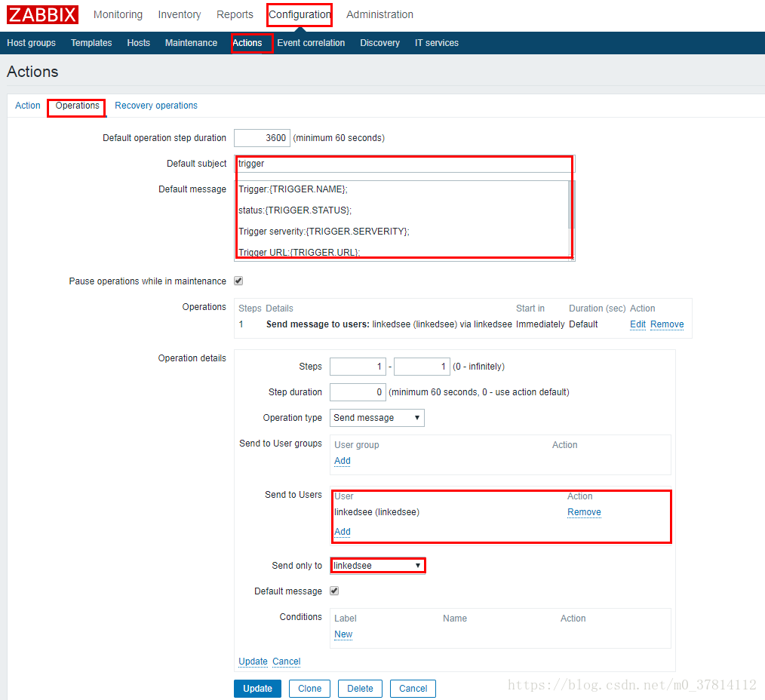
Task: Toggle Pause operations while in maintenance
Action: point(238,281)
